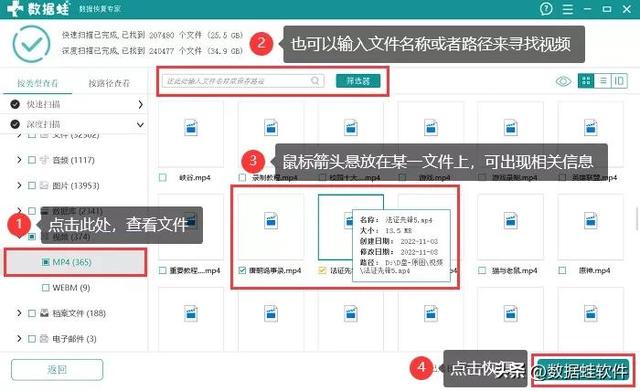640x391 pixels.
Task: Switch to detail column view icon
Action: click(x=619, y=81)
